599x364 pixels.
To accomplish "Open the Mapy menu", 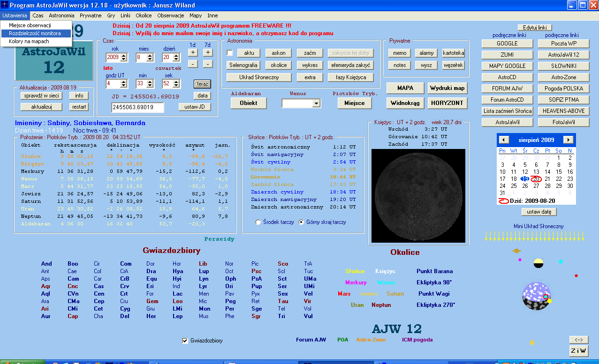I will (196, 15).
